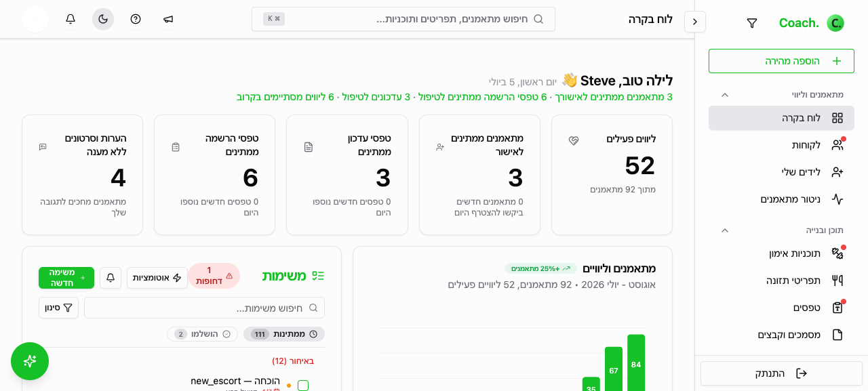Viewport: 868px width, 391px height.
Task: Toggle dark mode moon icon
Action: click(x=103, y=19)
